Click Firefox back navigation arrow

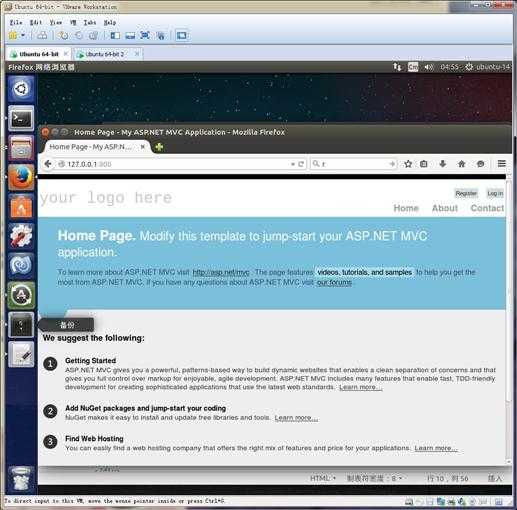point(48,164)
